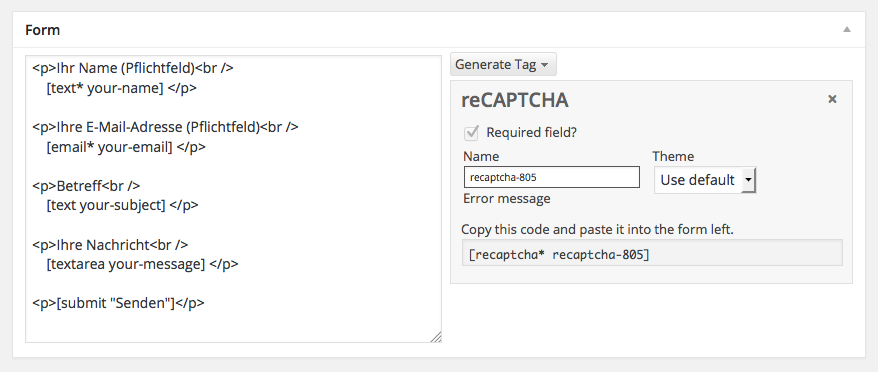The width and height of the screenshot is (878, 372).
Task: Open the Generate Tag dropdown
Action: (503, 64)
